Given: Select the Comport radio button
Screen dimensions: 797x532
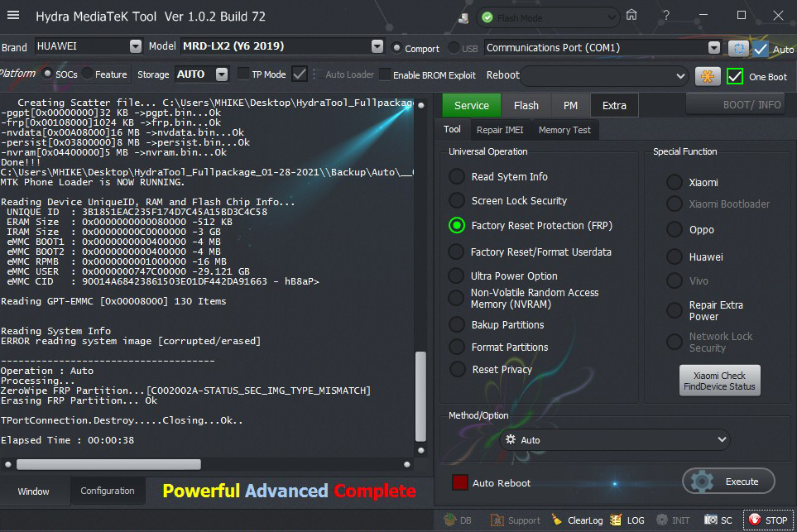Looking at the screenshot, I should [396, 48].
